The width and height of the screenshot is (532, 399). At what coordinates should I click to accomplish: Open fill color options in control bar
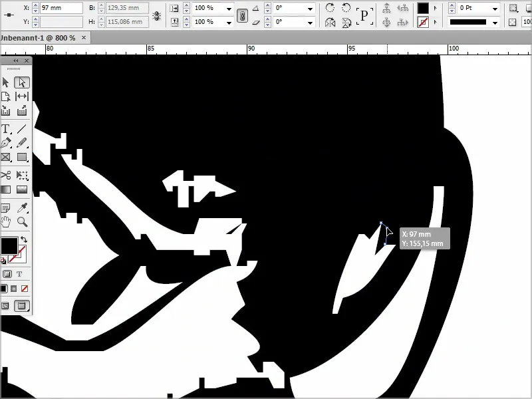point(436,8)
